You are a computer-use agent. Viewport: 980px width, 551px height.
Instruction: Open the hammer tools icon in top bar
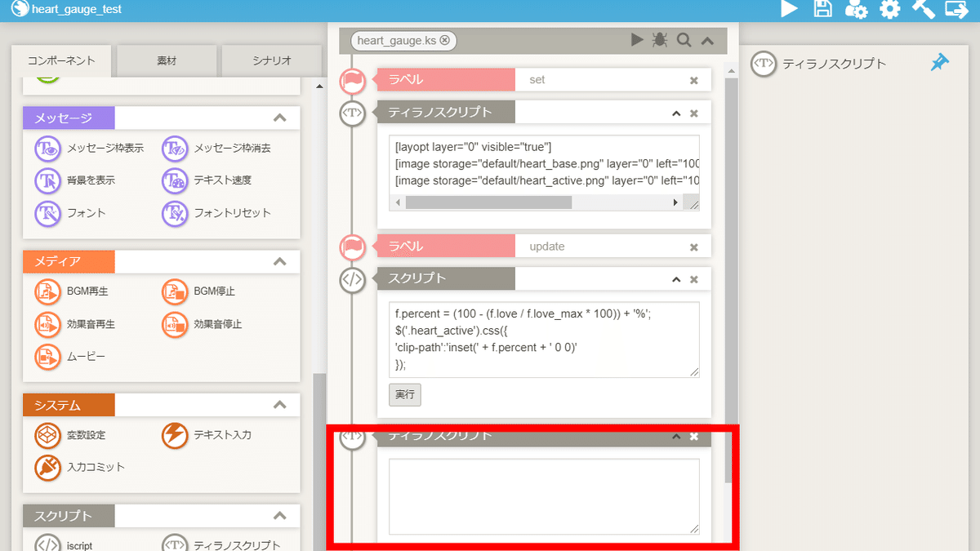pos(923,9)
